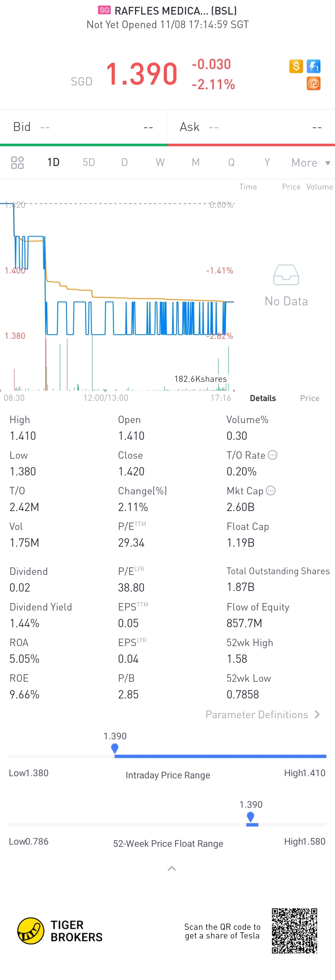Tap the ROA value 5.05%
Image resolution: width=335 pixels, height=980 pixels.
pos(25,658)
